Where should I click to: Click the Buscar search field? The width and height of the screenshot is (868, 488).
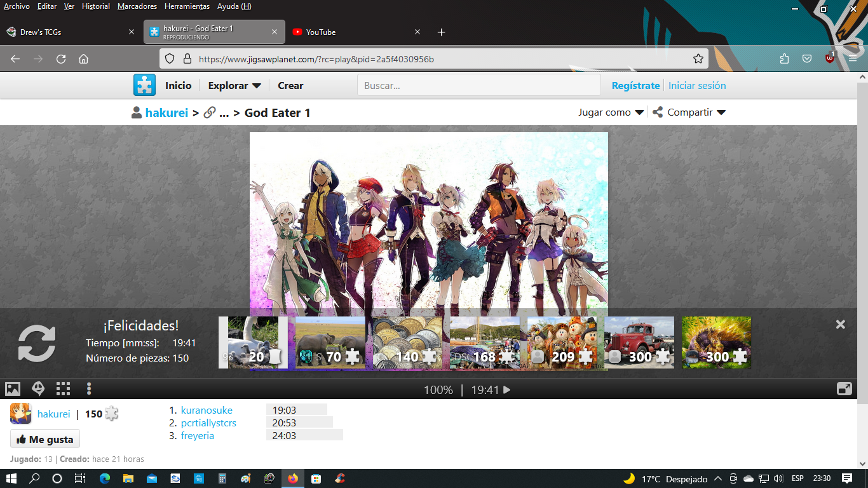[478, 85]
